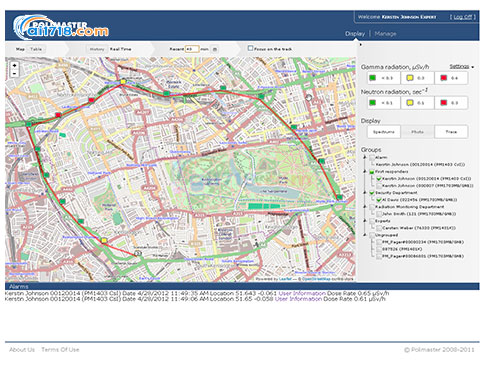Viewport: 485px width, 365px height.
Task: Switch to the Manage tab
Action: [x=385, y=34]
